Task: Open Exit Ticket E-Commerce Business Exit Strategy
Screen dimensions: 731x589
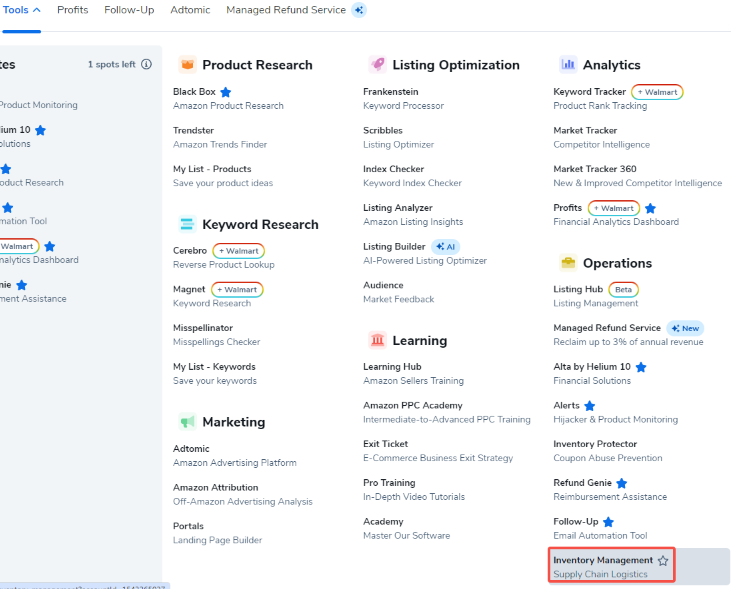Action: pyautogui.click(x=438, y=451)
